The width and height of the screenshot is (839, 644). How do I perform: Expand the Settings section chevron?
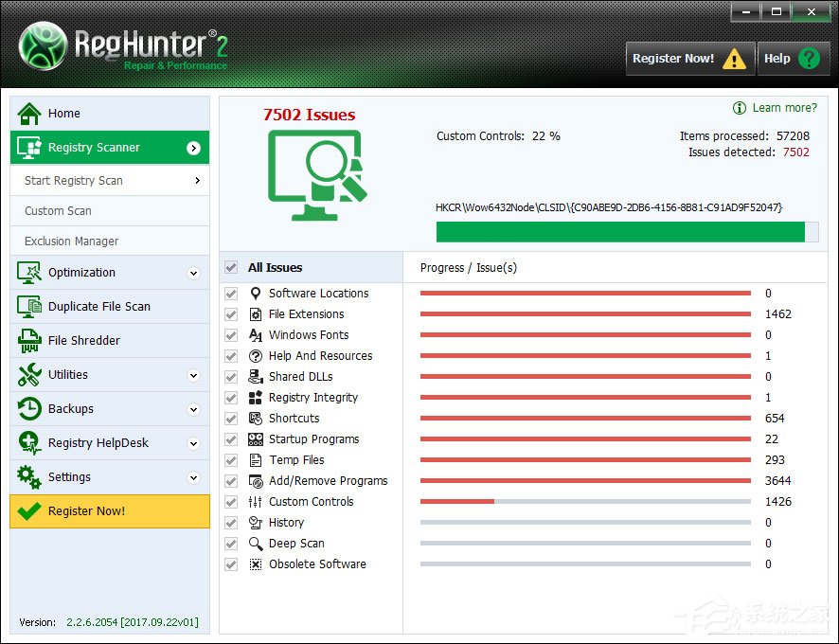point(193,477)
